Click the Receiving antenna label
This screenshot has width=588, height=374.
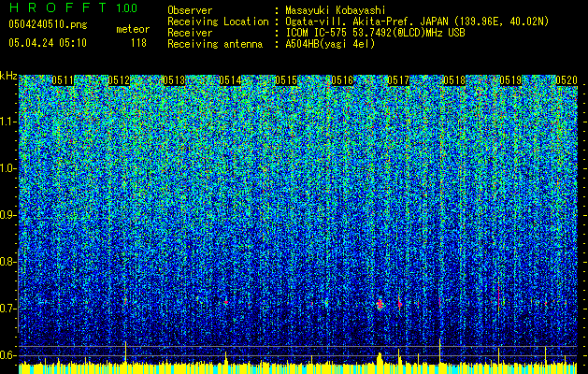pyautogui.click(x=215, y=44)
